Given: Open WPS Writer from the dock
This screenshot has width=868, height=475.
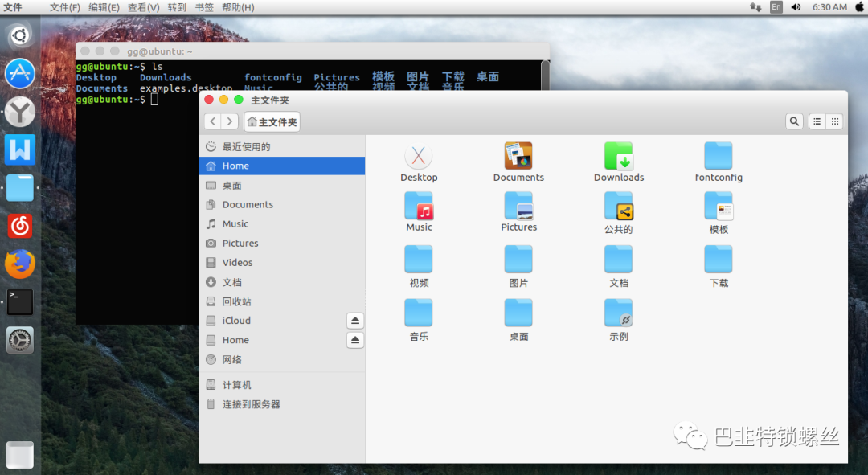Looking at the screenshot, I should coord(20,149).
